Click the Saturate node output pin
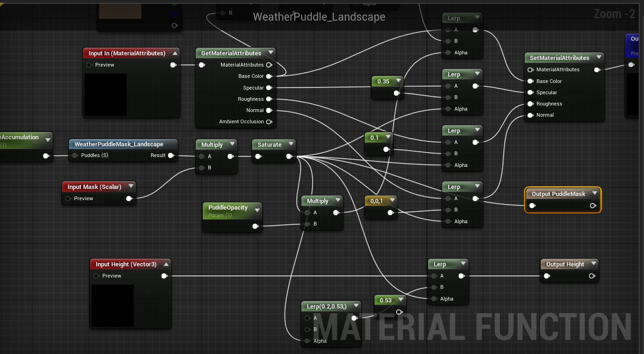 pyautogui.click(x=289, y=156)
